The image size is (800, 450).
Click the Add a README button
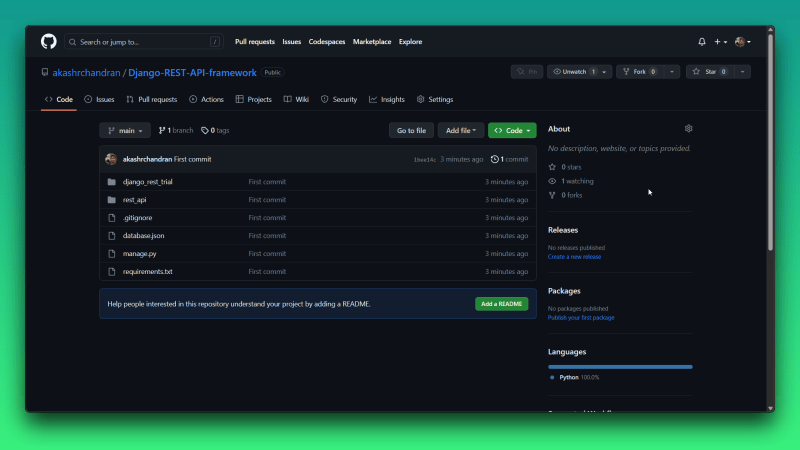point(502,304)
